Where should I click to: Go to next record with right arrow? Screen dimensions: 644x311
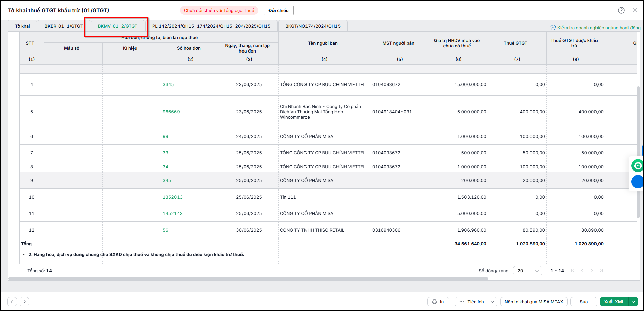[24, 302]
